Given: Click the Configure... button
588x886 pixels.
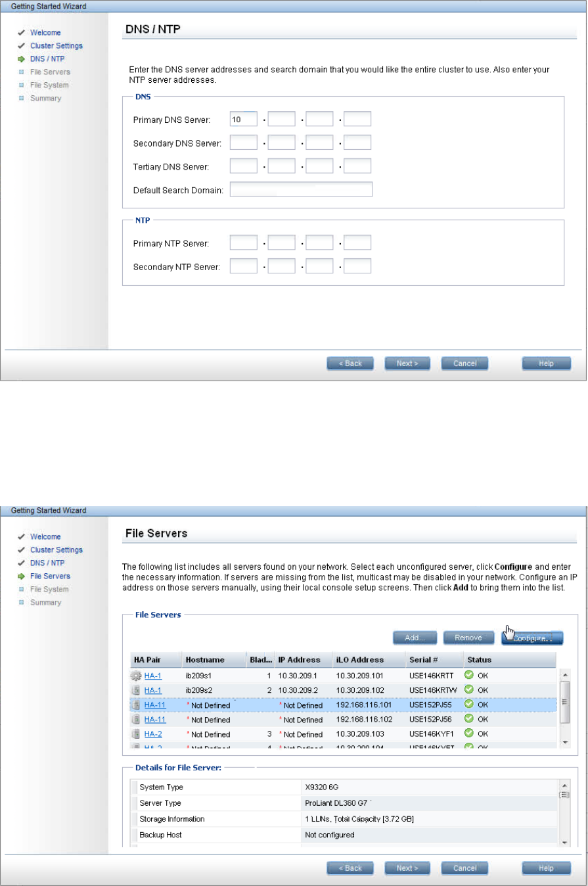Looking at the screenshot, I should click(533, 638).
